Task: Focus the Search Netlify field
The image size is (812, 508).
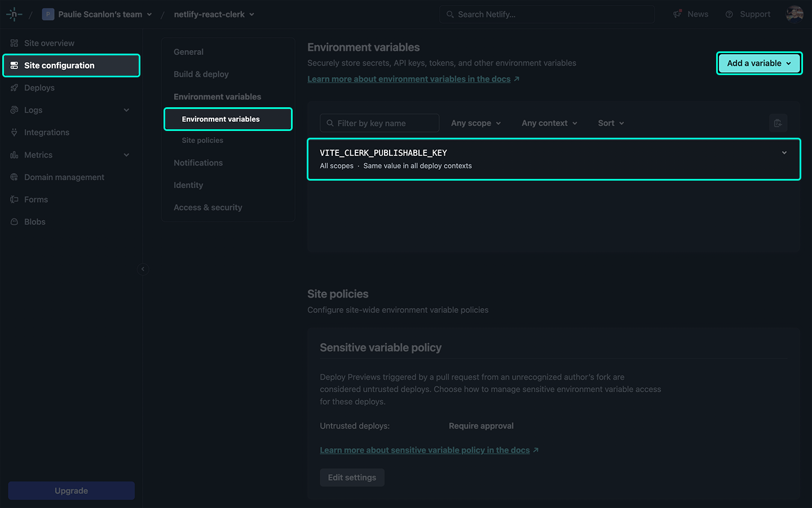Action: coord(547,14)
